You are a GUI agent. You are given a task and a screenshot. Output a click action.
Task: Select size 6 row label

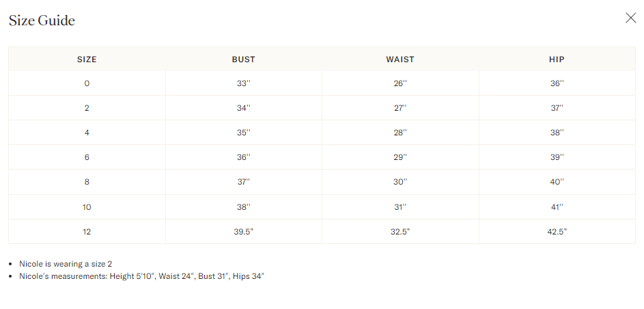tap(87, 157)
